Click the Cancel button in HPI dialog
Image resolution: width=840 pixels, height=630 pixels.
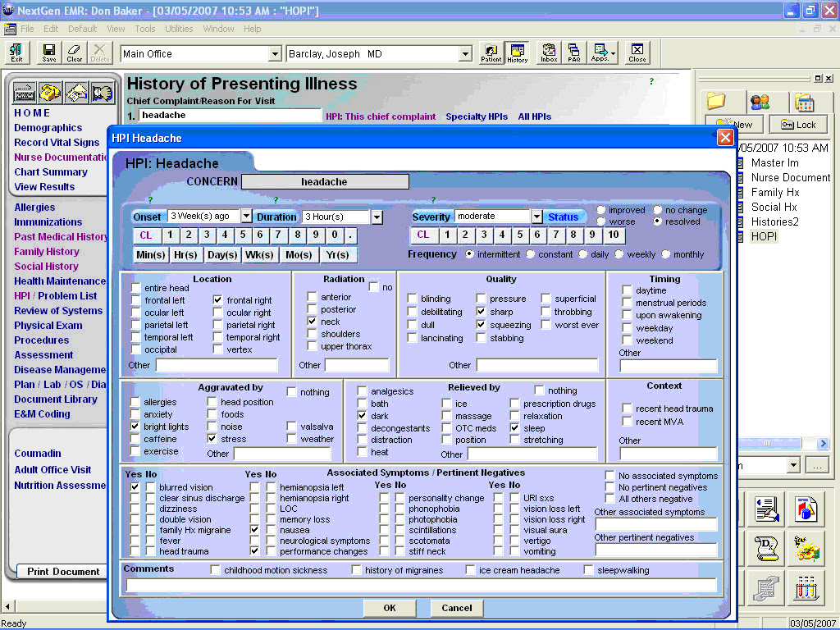456,608
